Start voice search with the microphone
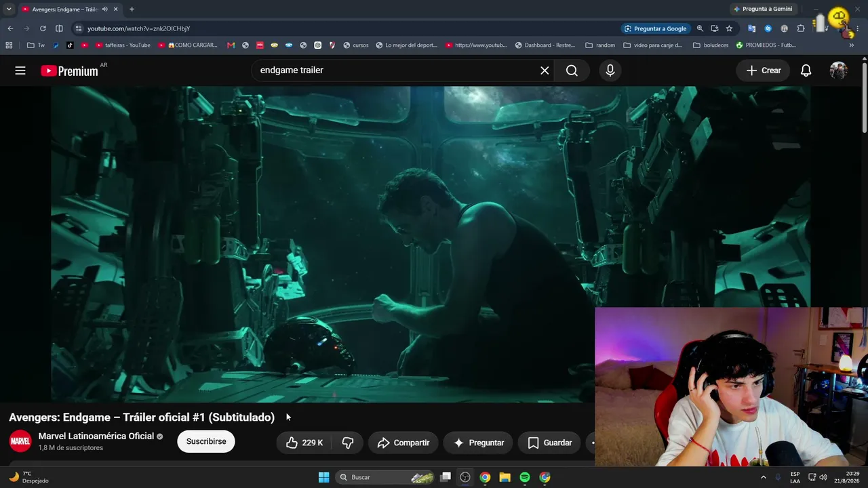 tap(610, 70)
